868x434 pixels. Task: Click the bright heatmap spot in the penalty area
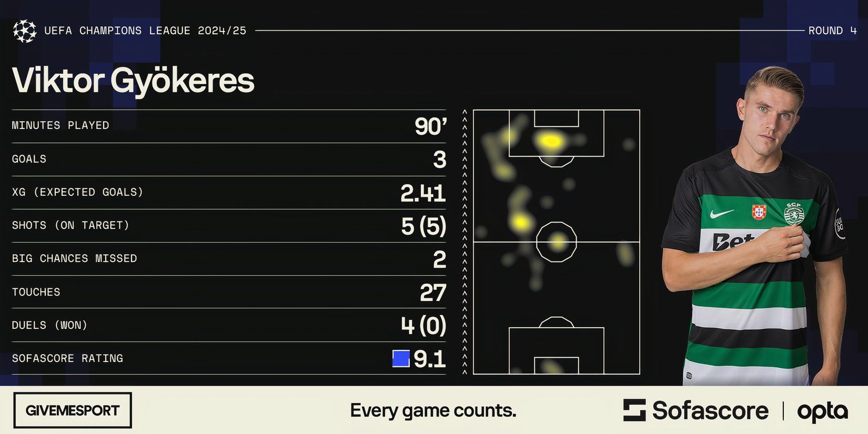[x=550, y=141]
